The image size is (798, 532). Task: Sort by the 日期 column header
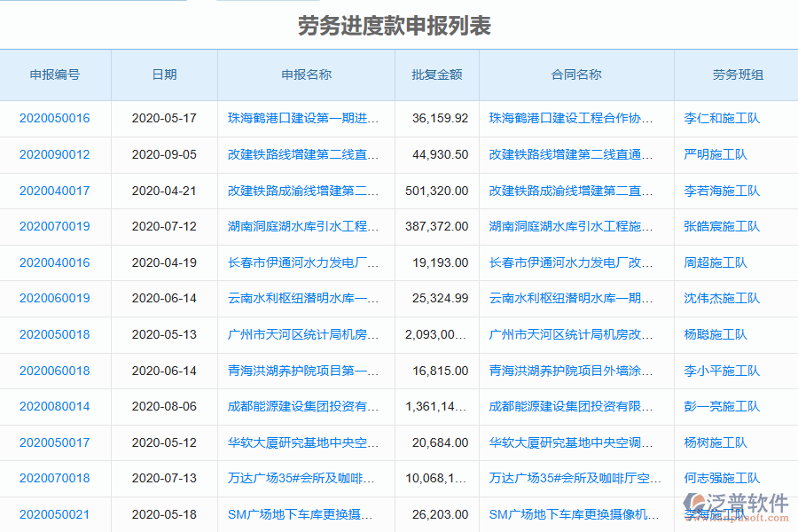point(164,75)
